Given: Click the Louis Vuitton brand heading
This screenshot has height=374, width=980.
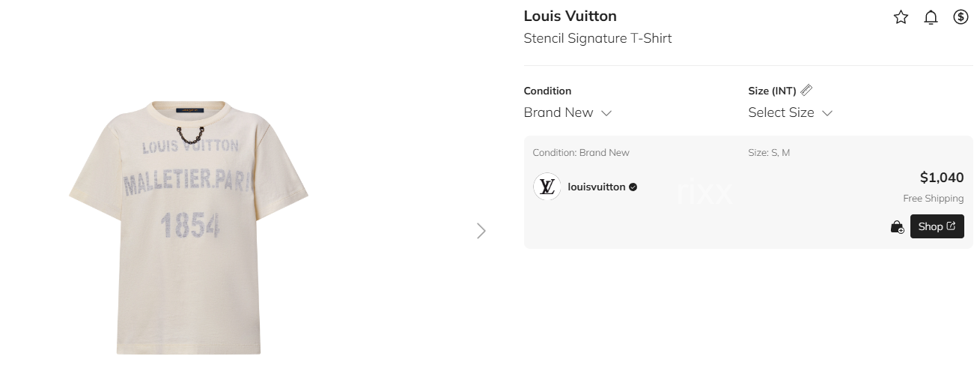Looking at the screenshot, I should click(x=570, y=16).
